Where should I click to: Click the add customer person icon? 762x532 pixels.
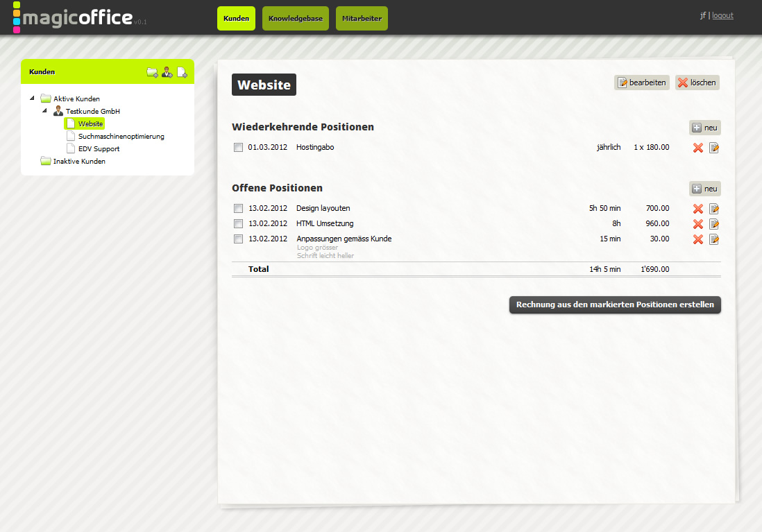coord(167,72)
